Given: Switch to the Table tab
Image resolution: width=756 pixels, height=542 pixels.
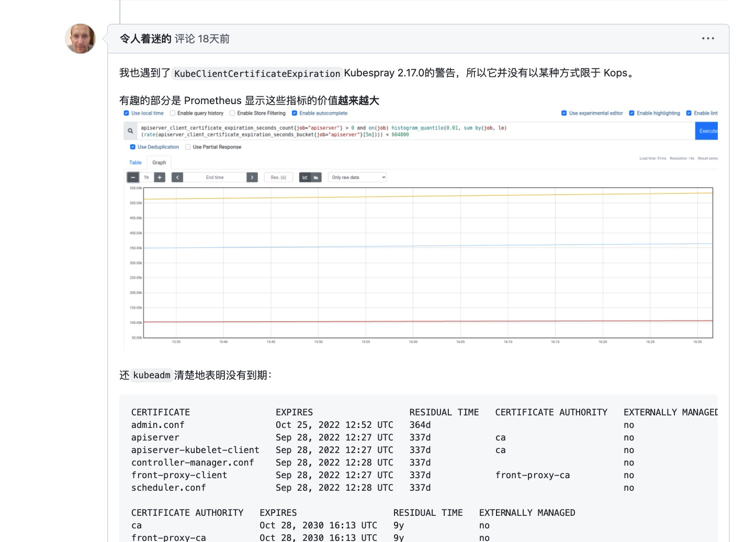Looking at the screenshot, I should coord(135,162).
